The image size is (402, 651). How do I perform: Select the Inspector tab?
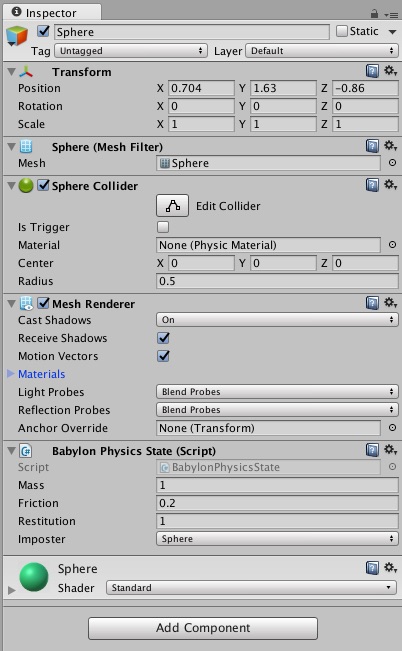pyautogui.click(x=51, y=12)
